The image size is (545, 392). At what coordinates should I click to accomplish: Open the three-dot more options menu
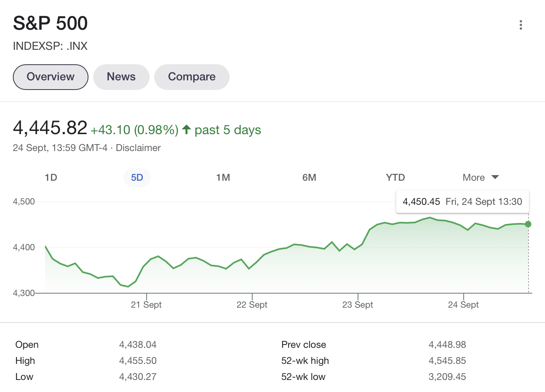coord(520,25)
